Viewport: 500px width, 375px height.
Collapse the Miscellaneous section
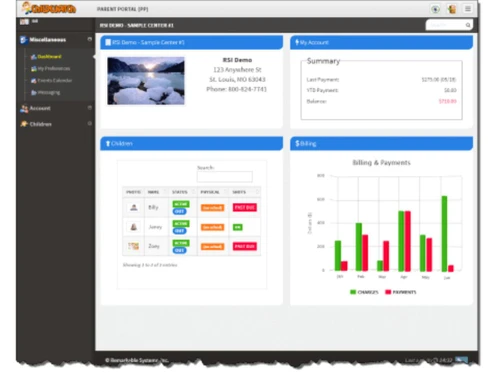tap(89, 39)
